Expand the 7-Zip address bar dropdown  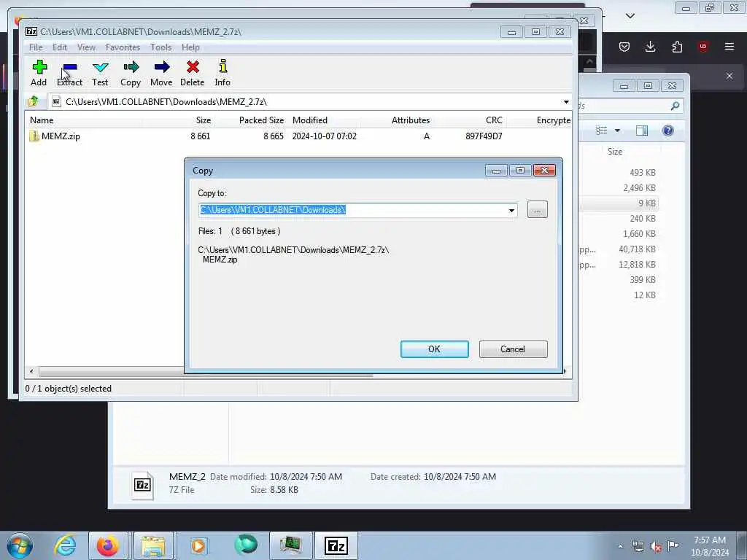click(x=566, y=102)
